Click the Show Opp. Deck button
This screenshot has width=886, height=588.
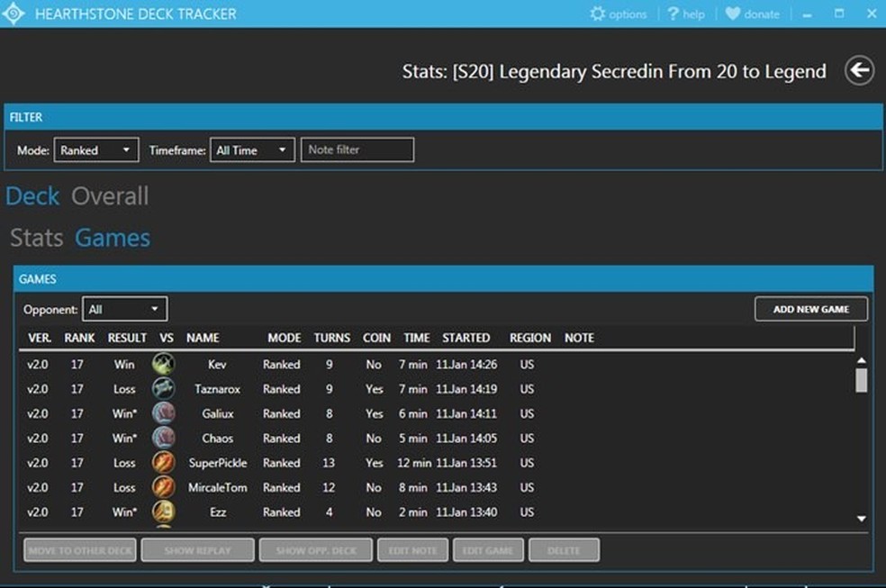316,550
